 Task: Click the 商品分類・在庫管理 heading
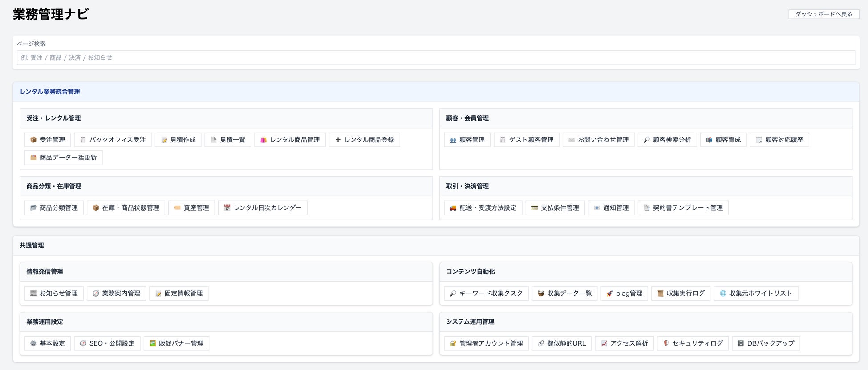pyautogui.click(x=53, y=187)
